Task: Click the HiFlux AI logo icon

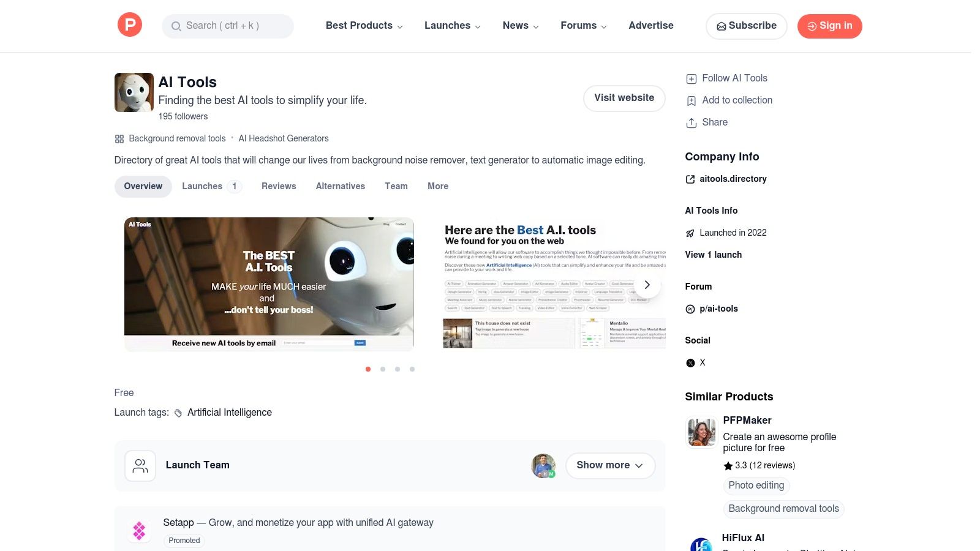Action: tap(701, 545)
